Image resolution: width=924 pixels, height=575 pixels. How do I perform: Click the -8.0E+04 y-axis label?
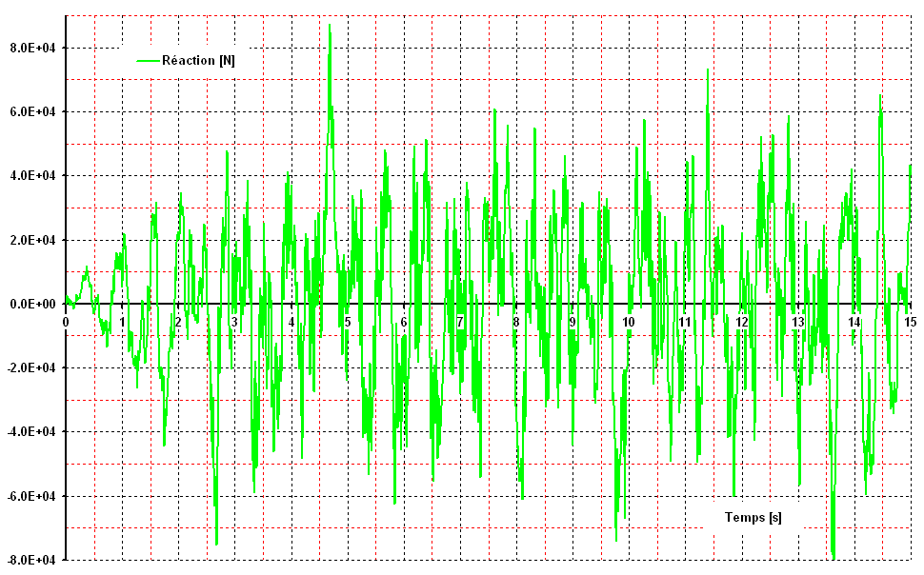coord(30,560)
